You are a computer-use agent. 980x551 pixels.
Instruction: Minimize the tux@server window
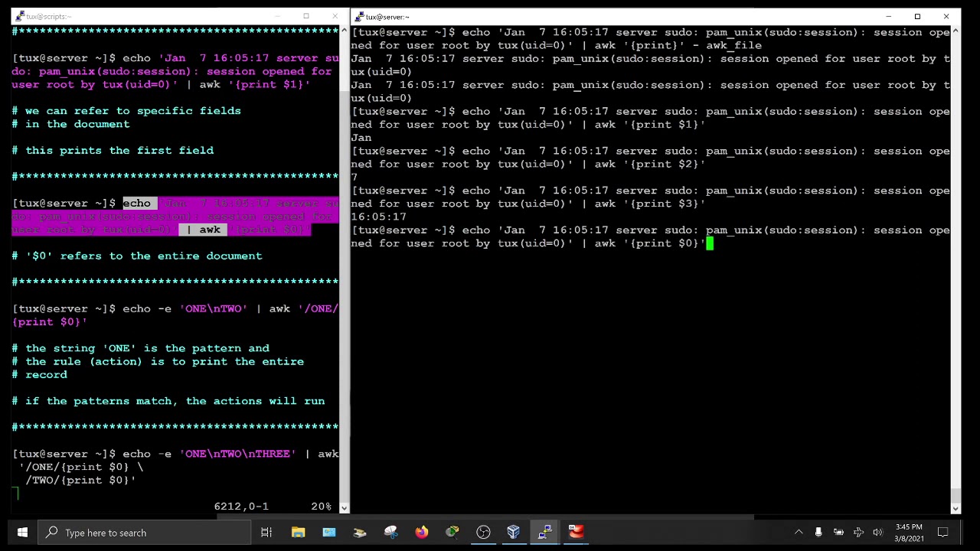888,16
